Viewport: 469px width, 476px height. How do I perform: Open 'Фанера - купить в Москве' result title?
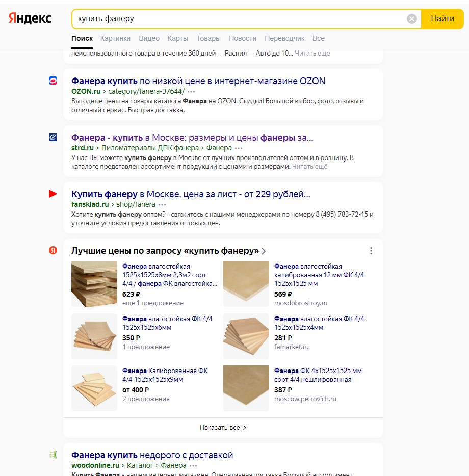click(x=192, y=138)
